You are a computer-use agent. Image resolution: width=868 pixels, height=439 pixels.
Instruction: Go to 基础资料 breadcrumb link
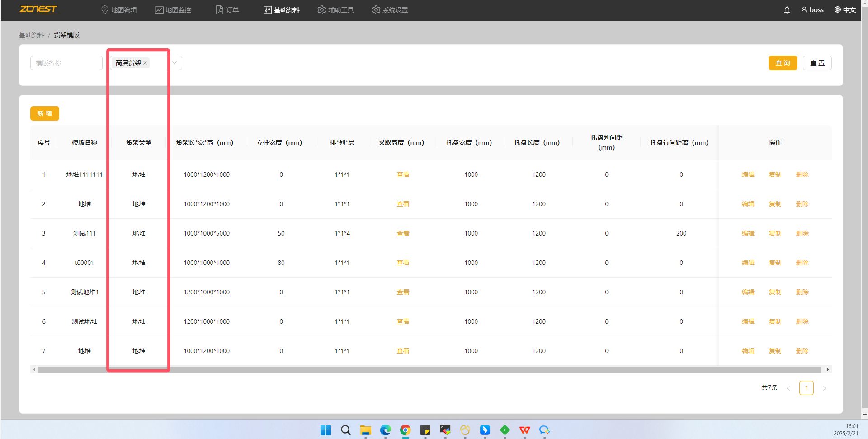click(x=32, y=35)
